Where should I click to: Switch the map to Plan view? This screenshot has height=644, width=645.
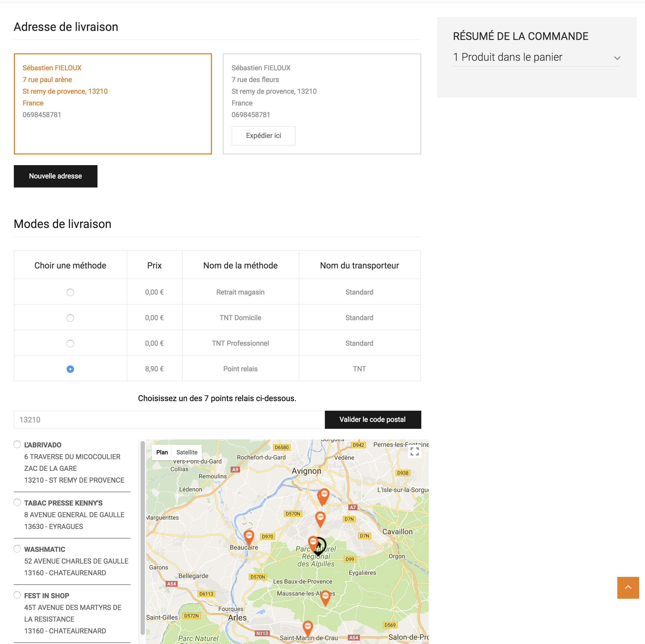162,452
